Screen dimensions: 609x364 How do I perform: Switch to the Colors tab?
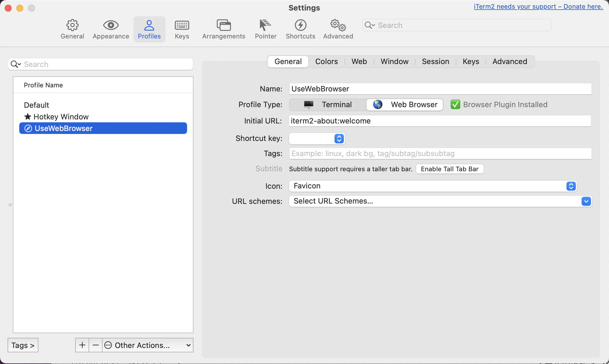click(326, 61)
